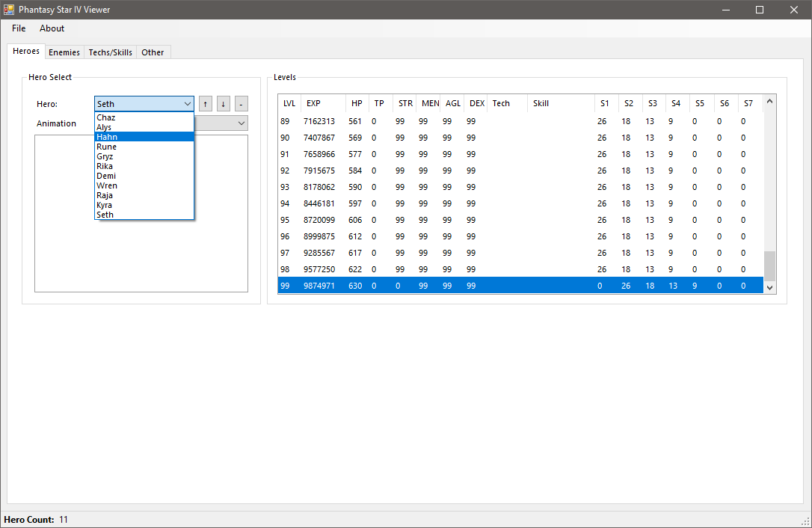The width and height of the screenshot is (812, 528).
Task: Click the HP column header
Action: coord(357,103)
